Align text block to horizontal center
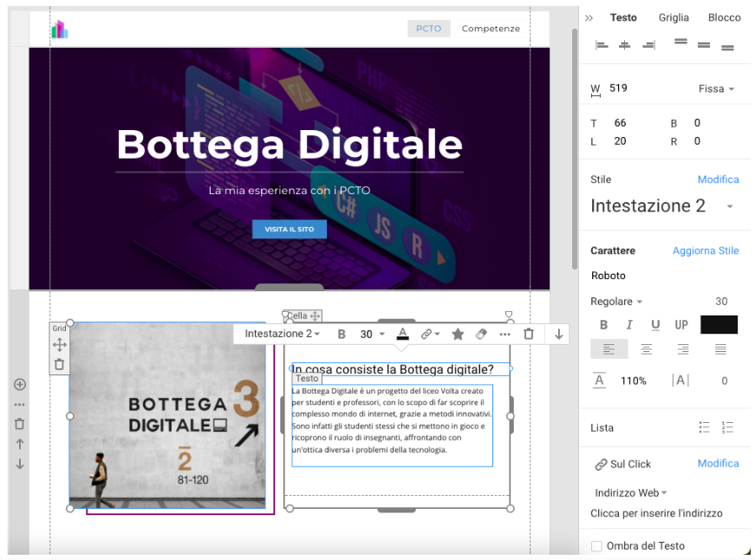Viewport: 755px width, 560px height. [624, 45]
